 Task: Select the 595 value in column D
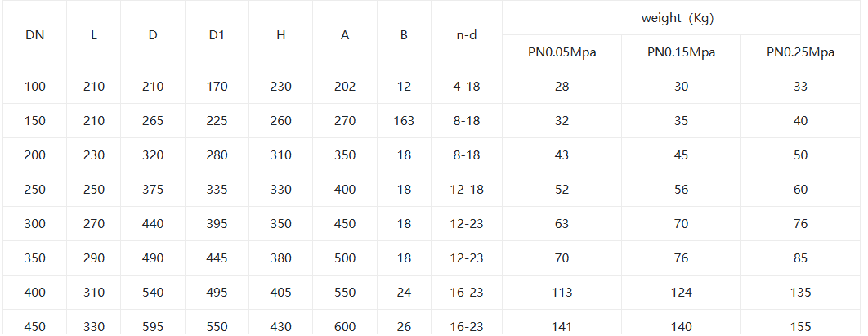[152, 327]
